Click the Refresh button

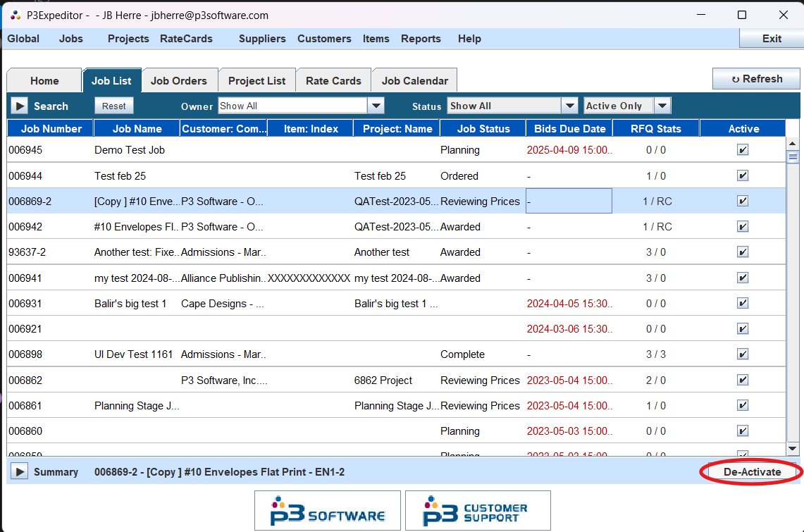click(x=756, y=79)
